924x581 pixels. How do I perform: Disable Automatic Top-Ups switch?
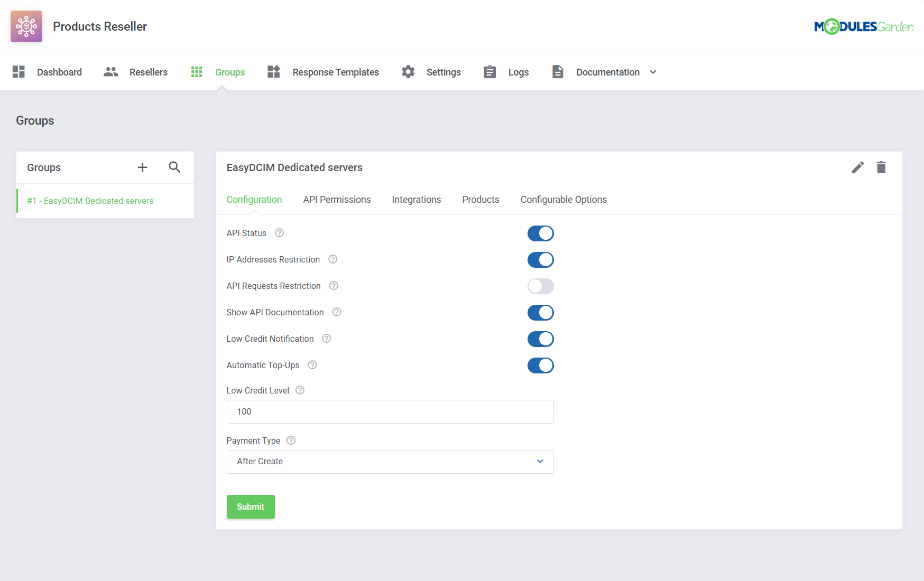click(541, 366)
